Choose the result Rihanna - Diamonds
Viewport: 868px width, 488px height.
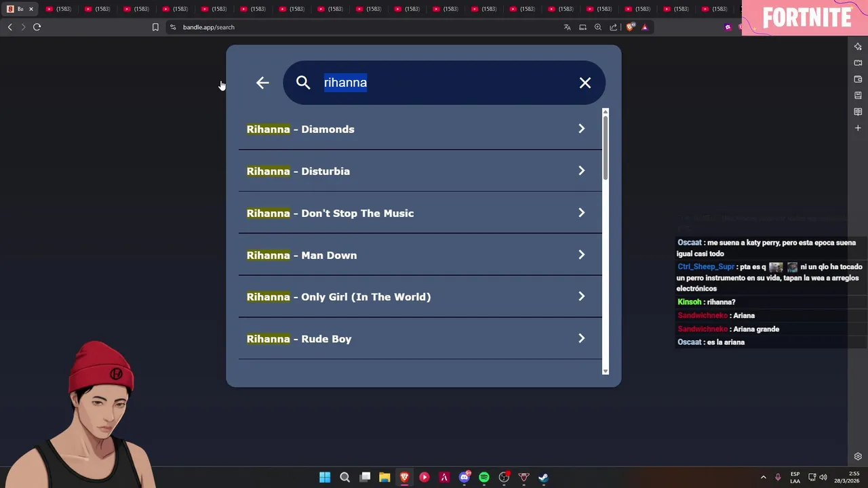pos(420,129)
